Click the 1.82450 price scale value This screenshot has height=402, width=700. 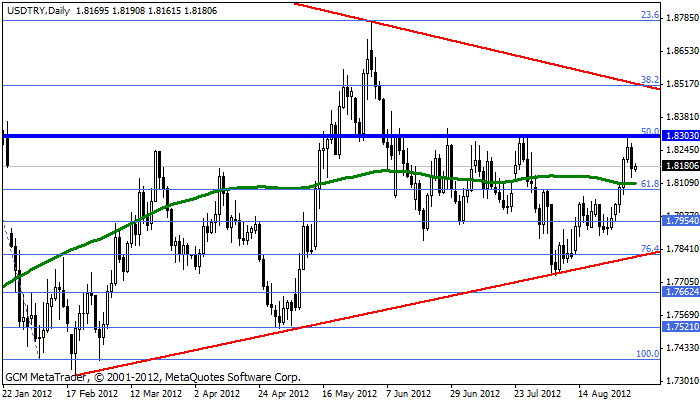(x=681, y=150)
